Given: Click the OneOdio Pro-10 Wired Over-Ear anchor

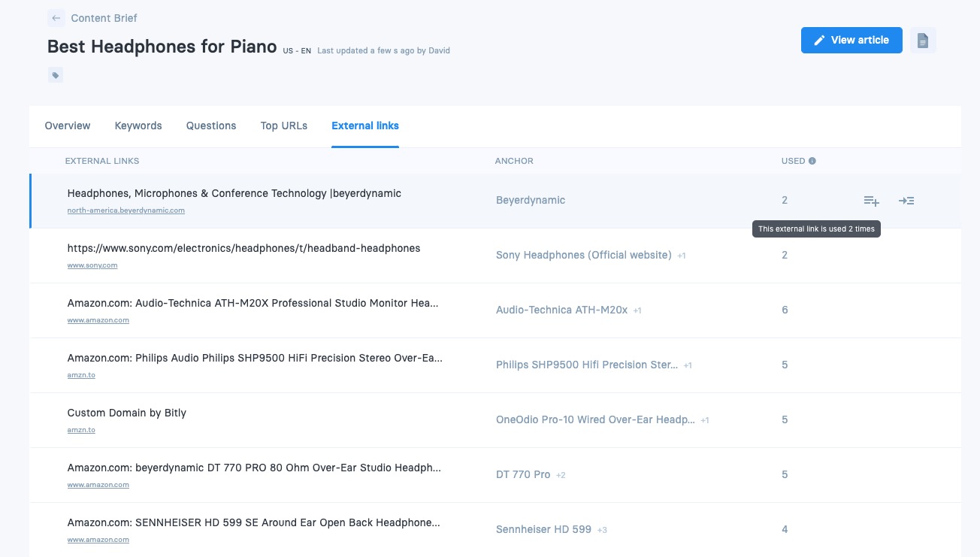Looking at the screenshot, I should (596, 419).
